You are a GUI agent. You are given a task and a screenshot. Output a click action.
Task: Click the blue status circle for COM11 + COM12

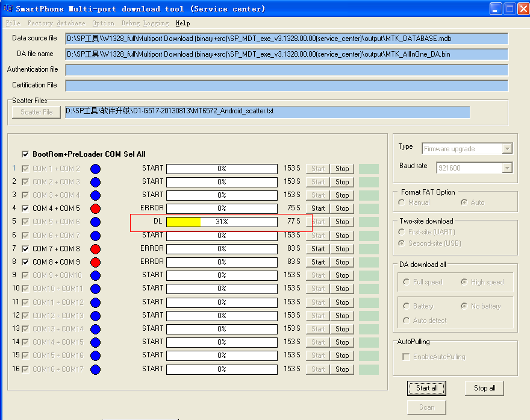pyautogui.click(x=95, y=302)
